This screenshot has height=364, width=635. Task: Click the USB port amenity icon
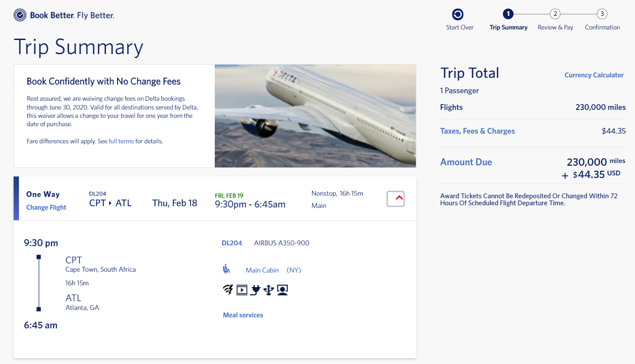268,290
